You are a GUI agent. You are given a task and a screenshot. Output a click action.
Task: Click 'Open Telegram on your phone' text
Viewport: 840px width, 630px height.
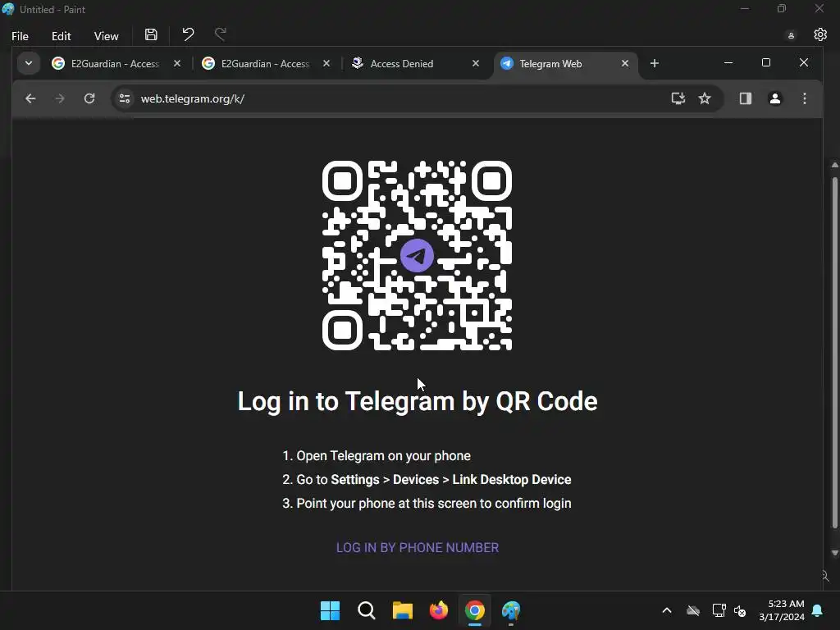(384, 456)
